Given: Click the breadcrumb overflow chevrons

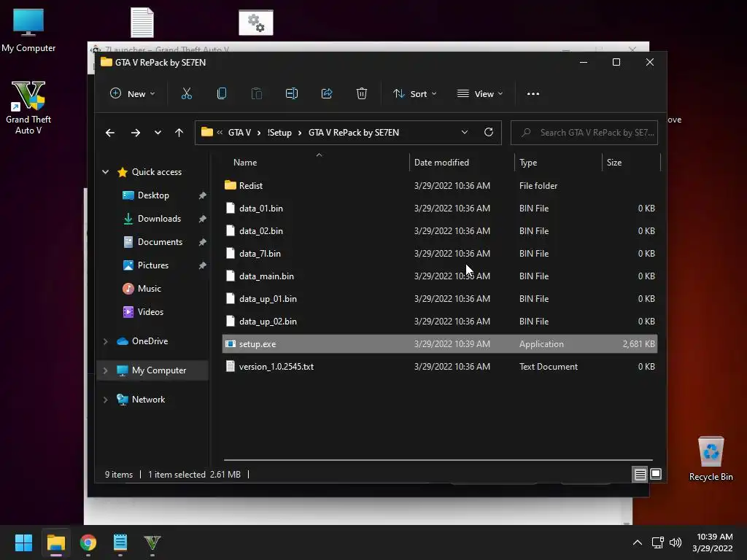Looking at the screenshot, I should (220, 133).
